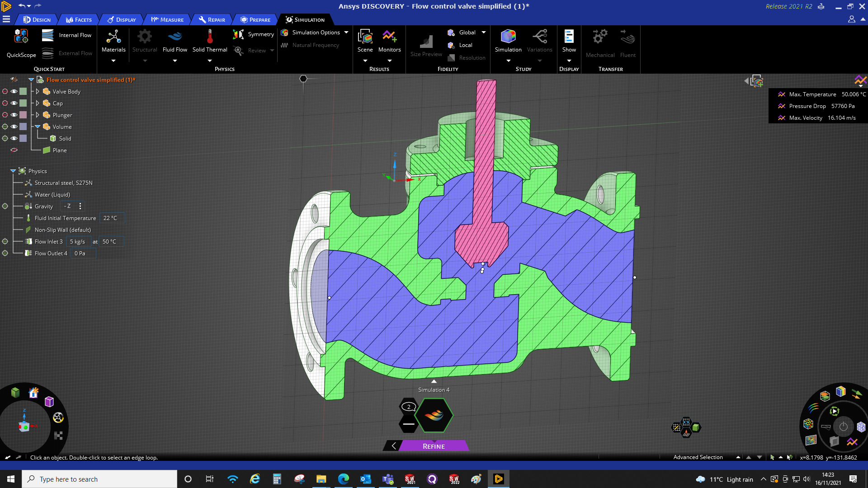Select the Symmetry tool
The image size is (868, 488).
(x=254, y=34)
